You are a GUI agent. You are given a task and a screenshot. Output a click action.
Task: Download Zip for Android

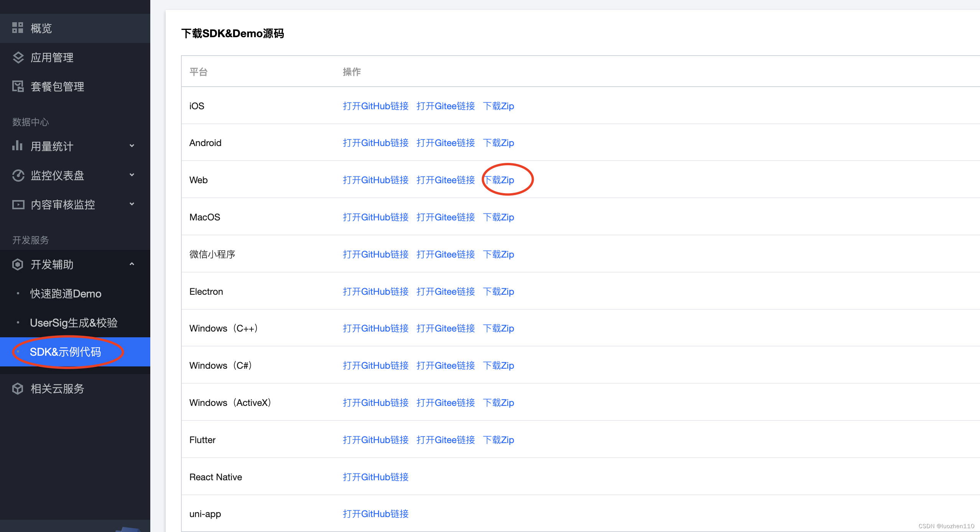coord(498,143)
